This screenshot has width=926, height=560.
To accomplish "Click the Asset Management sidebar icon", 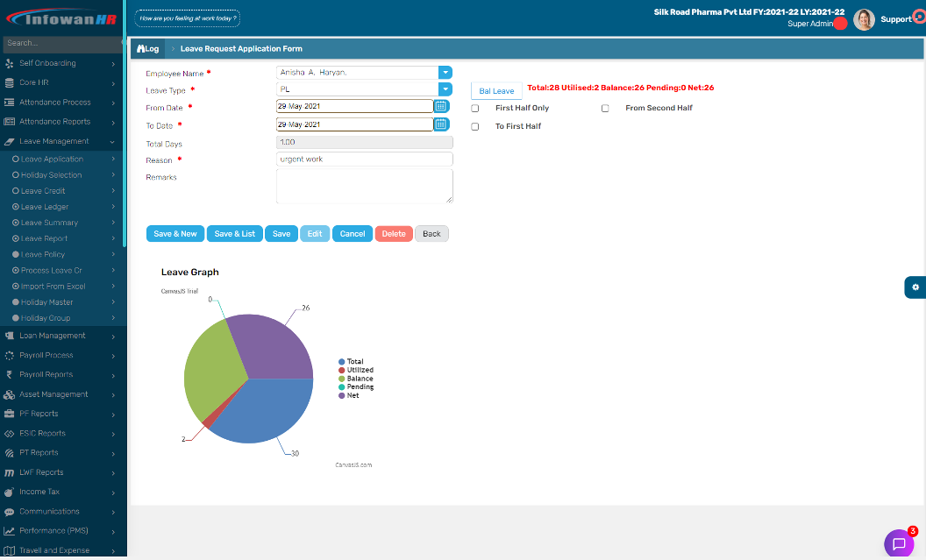I will tap(10, 394).
